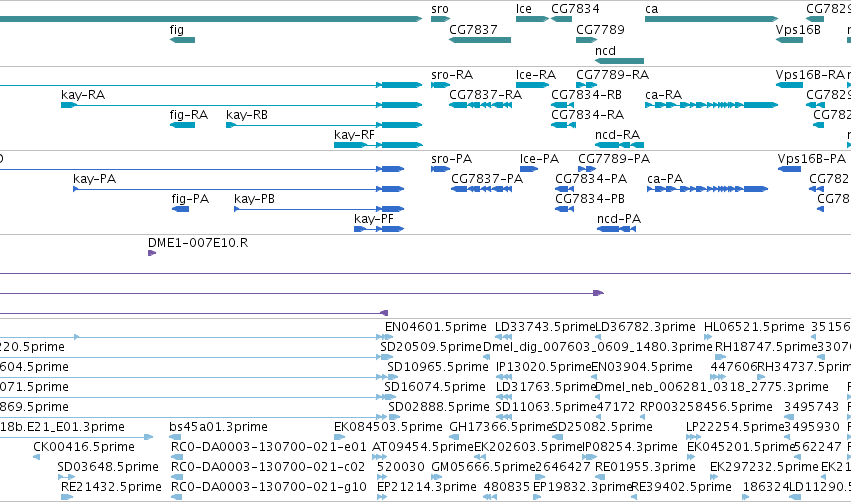The height and width of the screenshot is (502, 851).
Task: Click the RE01955.3prime EST label
Action: 645,468
